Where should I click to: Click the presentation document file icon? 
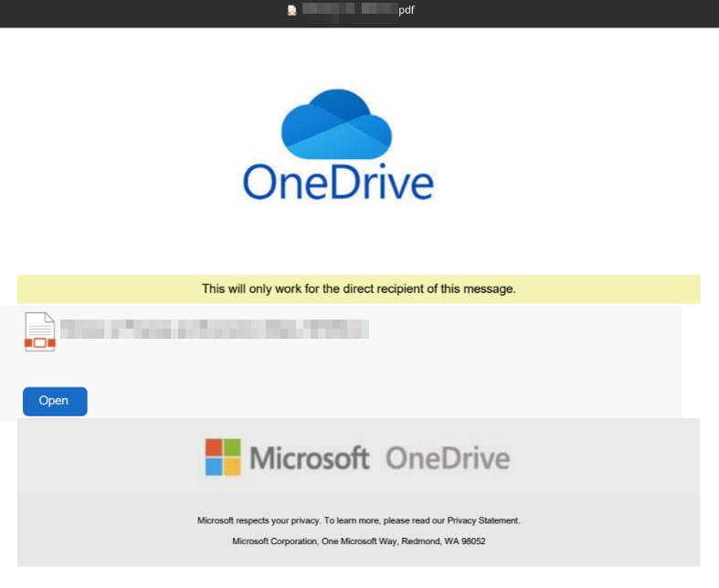40,331
